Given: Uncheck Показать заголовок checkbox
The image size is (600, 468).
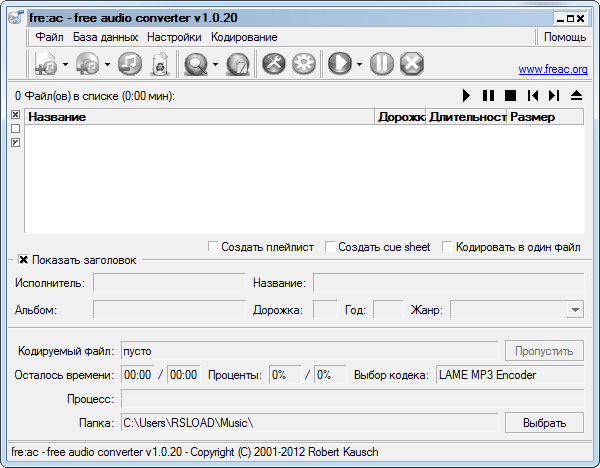Looking at the screenshot, I should tap(23, 260).
